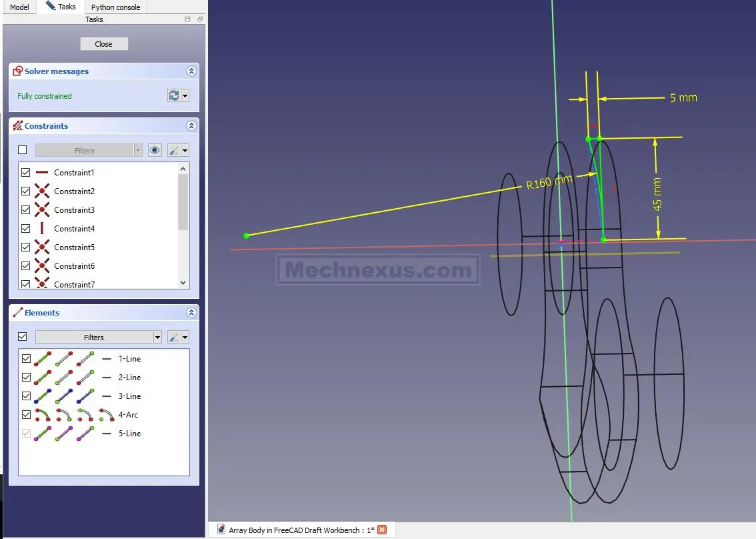Click the Constraint1 horizontal constraint icon

click(42, 173)
